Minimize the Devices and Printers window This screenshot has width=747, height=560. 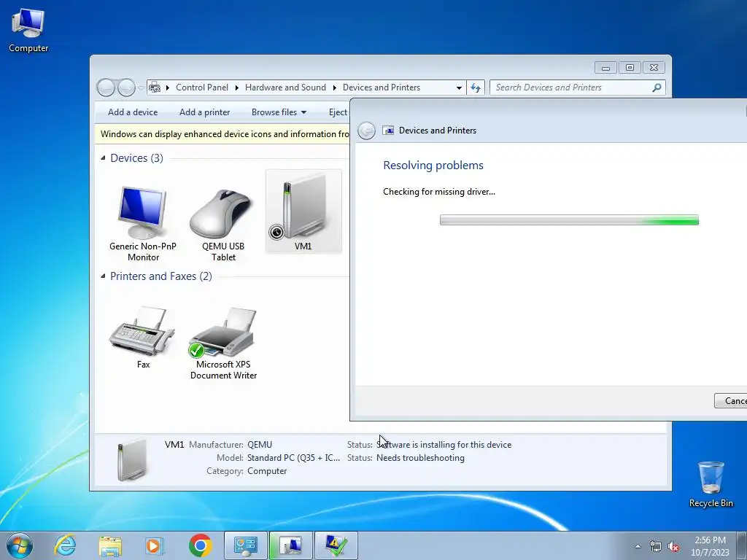pyautogui.click(x=605, y=68)
